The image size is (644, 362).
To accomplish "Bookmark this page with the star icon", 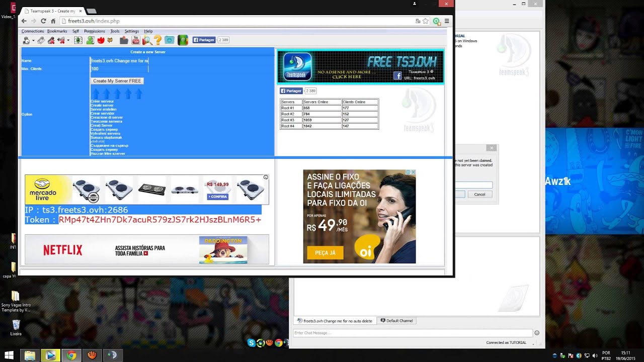I will coord(426,21).
